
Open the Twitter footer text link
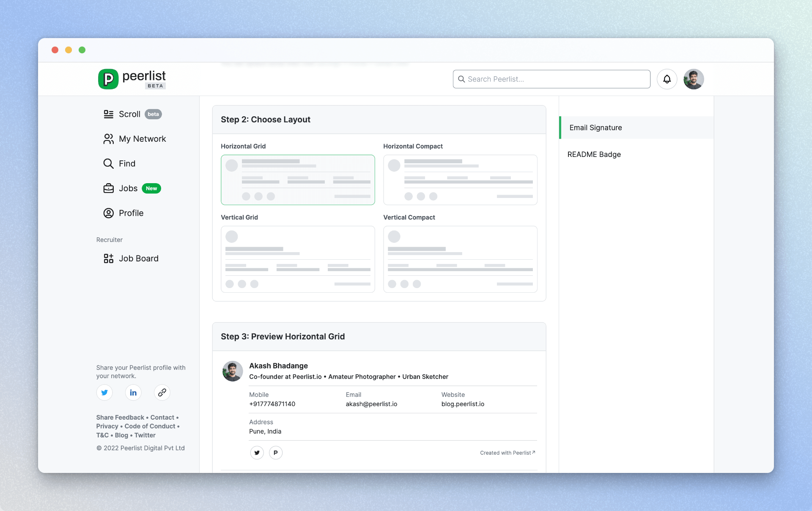145,435
